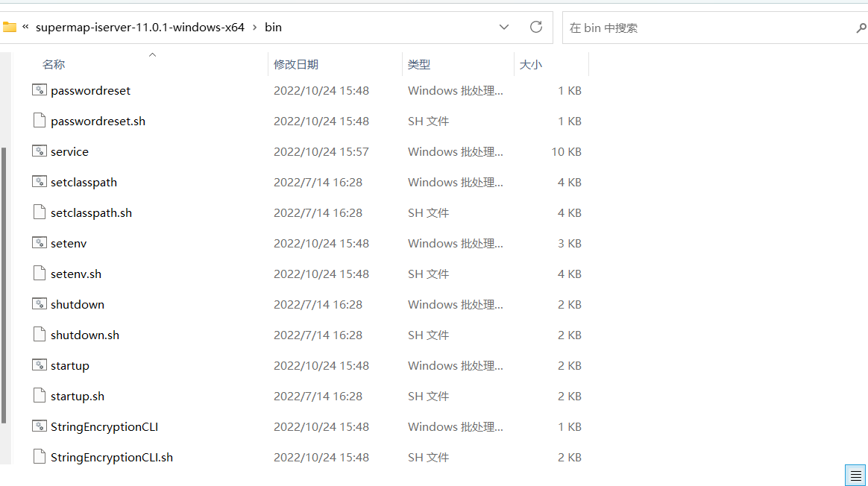868x486 pixels.
Task: Click the 3 KB size of setenv
Action: (570, 244)
